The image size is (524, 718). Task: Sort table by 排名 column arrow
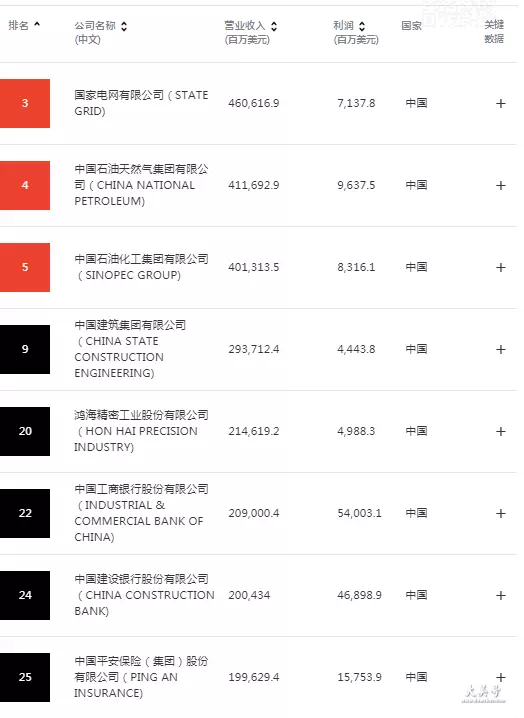tap(37, 24)
